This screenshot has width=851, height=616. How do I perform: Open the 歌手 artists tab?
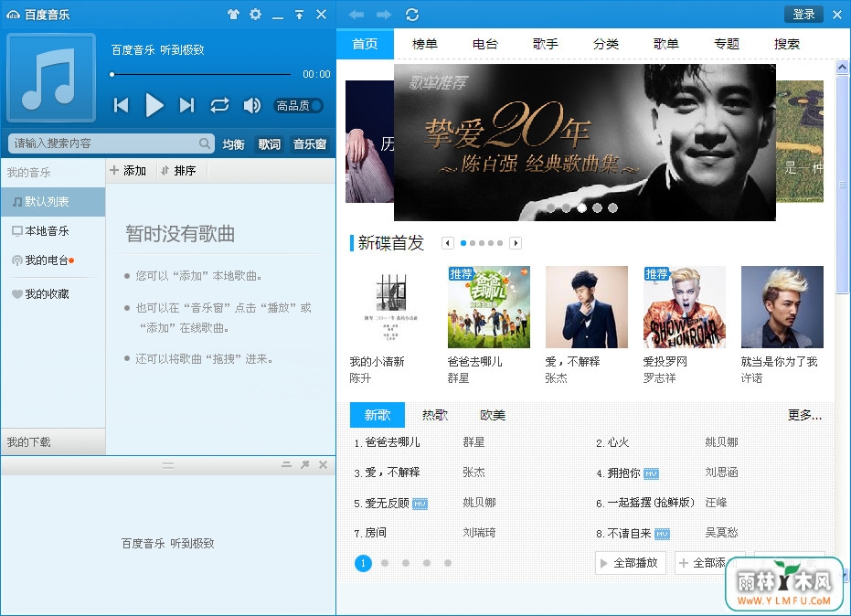(x=546, y=44)
